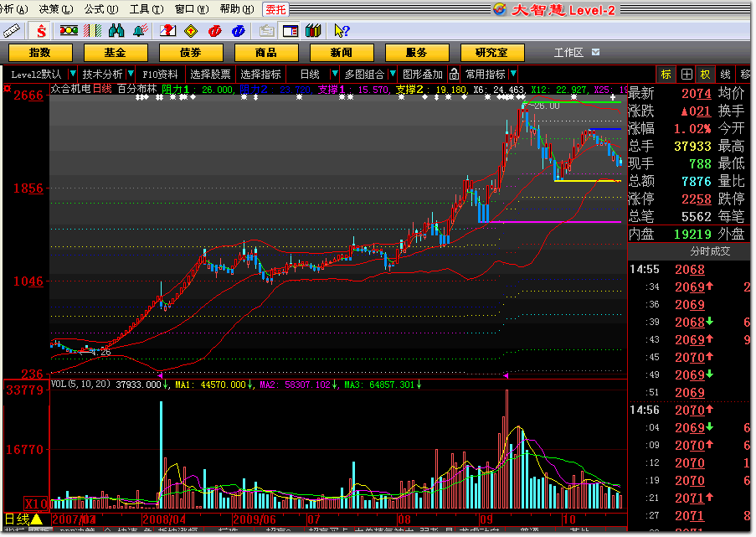Click the greyed clipboard paste icon
Screen dimensions: 756x537
tap(266, 31)
